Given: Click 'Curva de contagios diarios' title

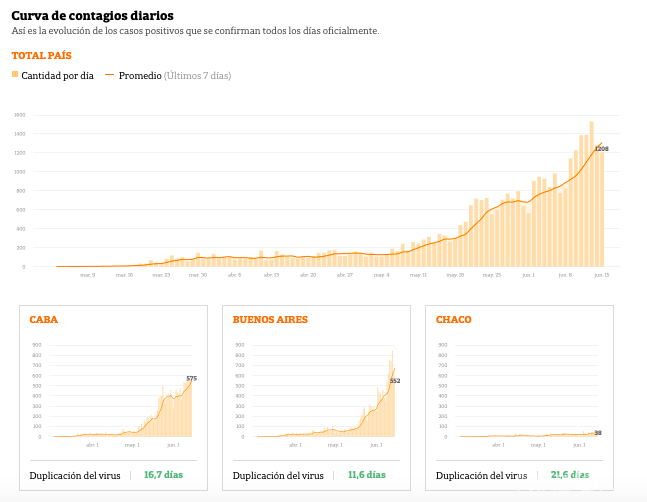Looking at the screenshot, I should pyautogui.click(x=92, y=16).
